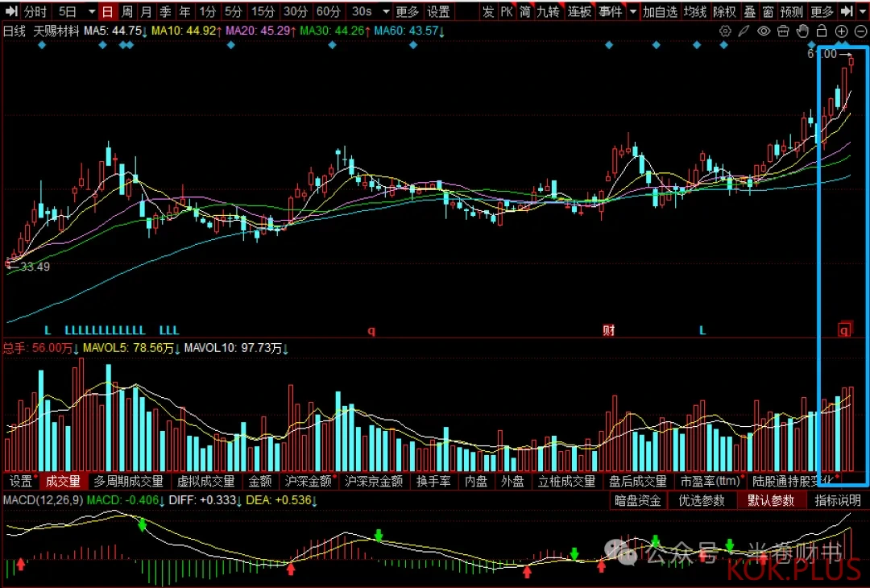
Task: Switch to the 周 weekly period
Action: pos(127,11)
